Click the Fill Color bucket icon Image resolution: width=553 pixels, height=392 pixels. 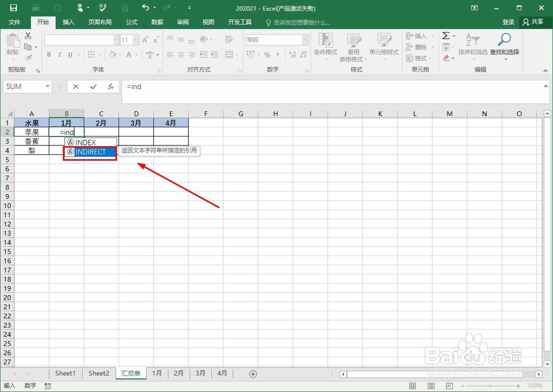coord(112,55)
